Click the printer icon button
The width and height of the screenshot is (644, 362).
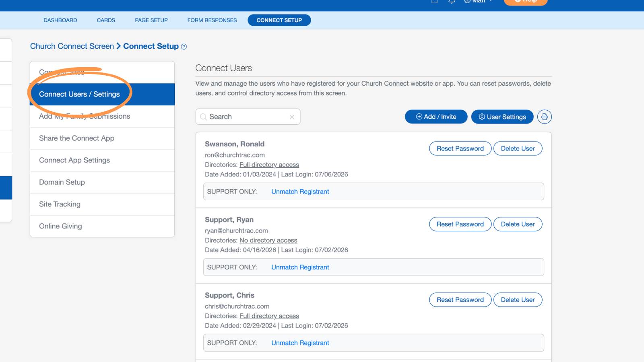tap(544, 117)
